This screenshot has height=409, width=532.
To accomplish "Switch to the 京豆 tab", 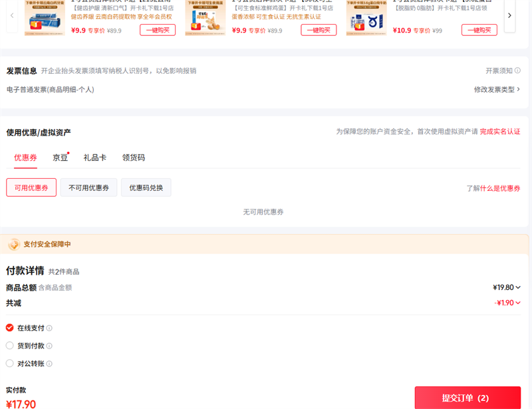I will [61, 158].
